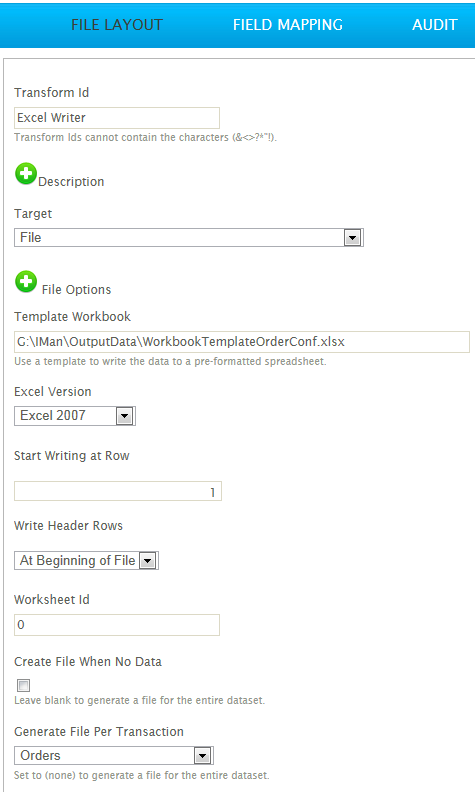
Task: Open Generate File Per Transaction dropdown
Action: [203, 756]
